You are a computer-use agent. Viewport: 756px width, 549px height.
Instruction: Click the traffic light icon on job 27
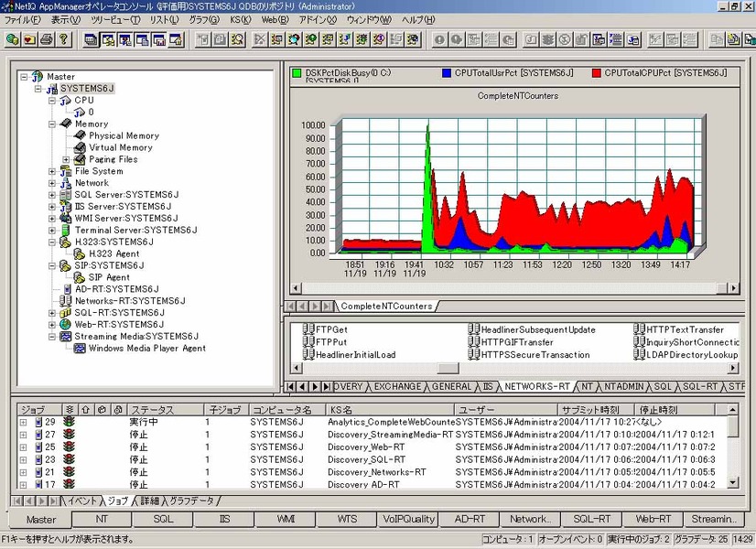pyautogui.click(x=70, y=435)
